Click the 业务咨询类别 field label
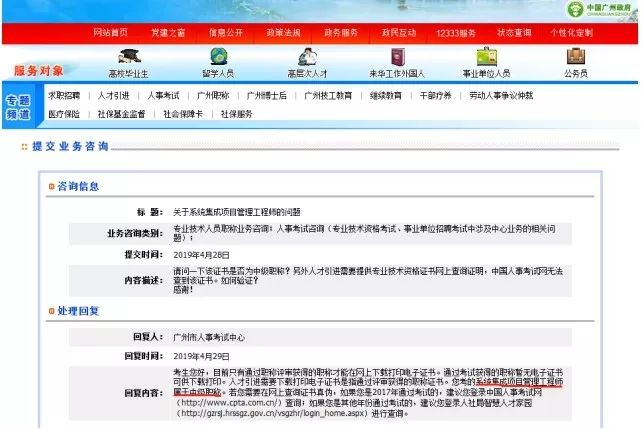 135,233
